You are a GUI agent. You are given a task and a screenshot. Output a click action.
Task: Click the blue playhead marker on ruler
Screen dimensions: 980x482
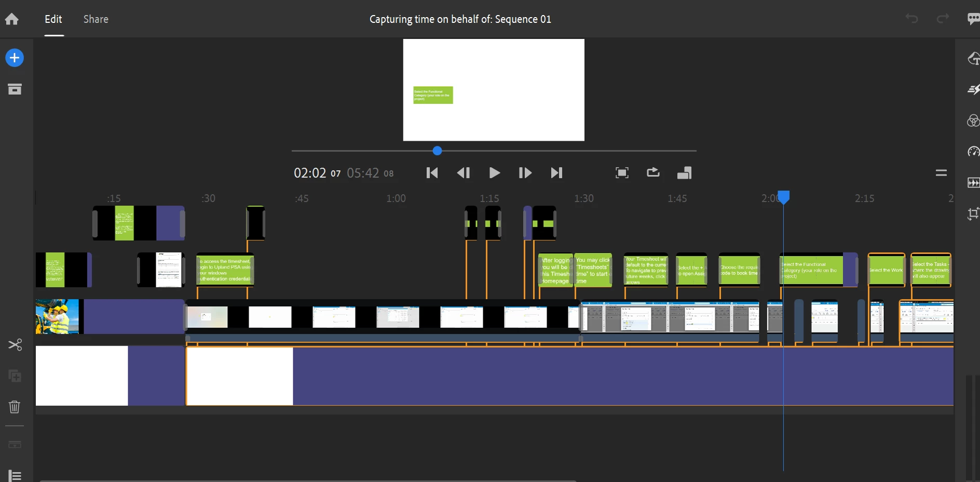[784, 197]
